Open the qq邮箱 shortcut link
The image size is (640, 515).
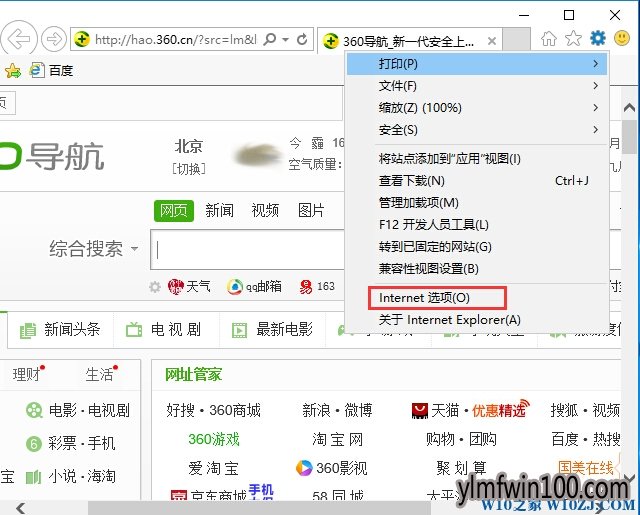click(254, 286)
